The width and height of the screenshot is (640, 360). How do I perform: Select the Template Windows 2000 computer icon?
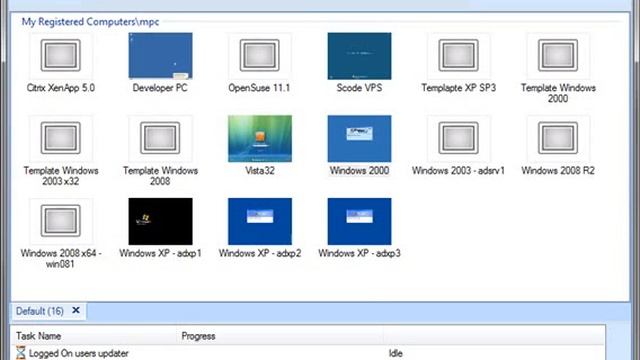558,56
